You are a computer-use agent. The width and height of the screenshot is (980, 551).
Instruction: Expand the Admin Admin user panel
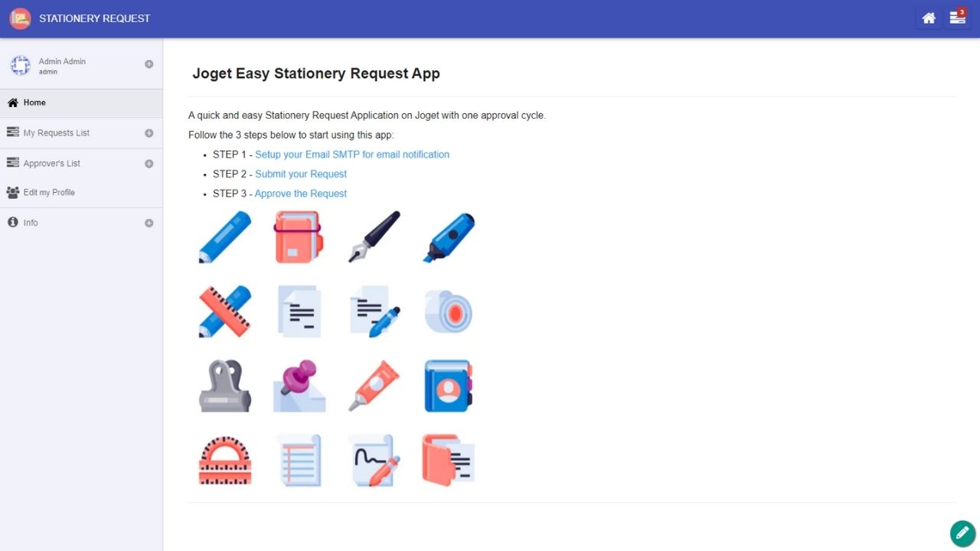click(149, 64)
